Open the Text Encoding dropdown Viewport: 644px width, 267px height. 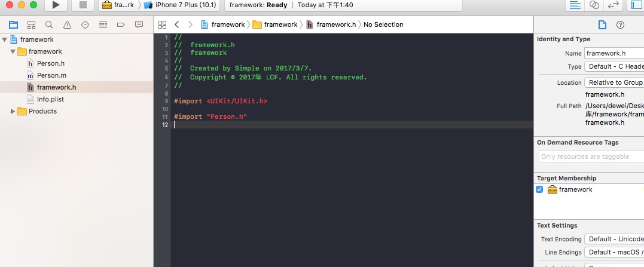[x=614, y=239]
